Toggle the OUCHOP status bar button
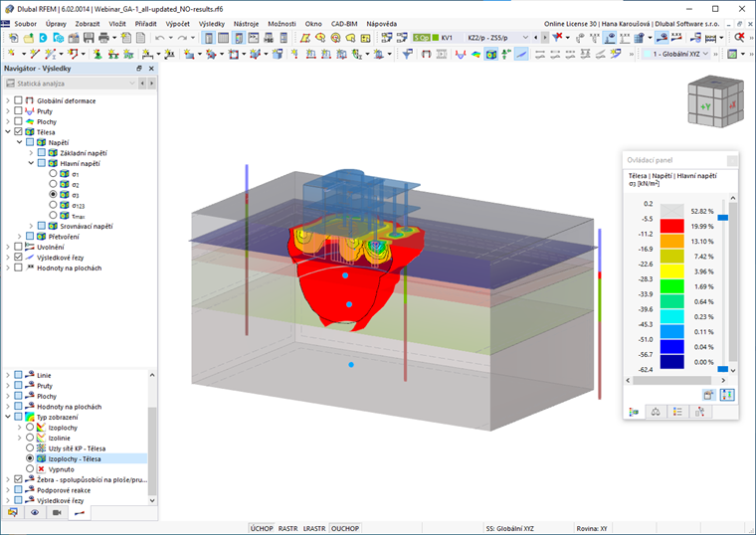 345,529
